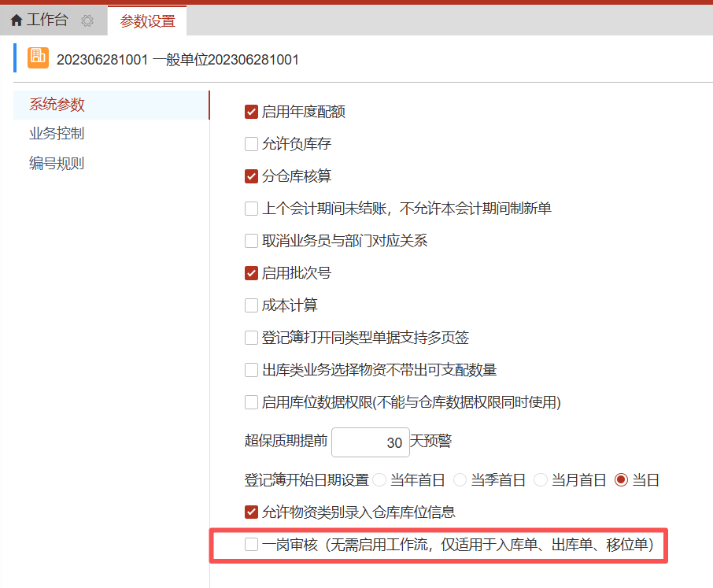Uncheck the 启用年度配额 checkbox

pyautogui.click(x=252, y=112)
